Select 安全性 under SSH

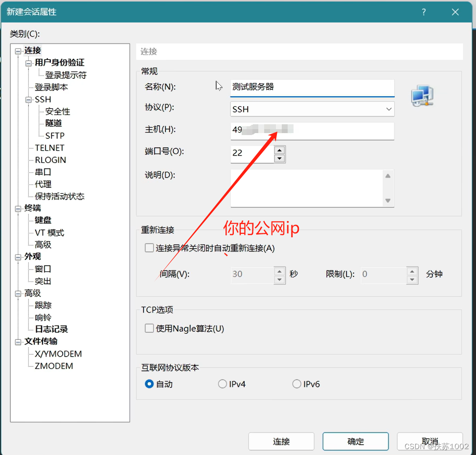58,112
